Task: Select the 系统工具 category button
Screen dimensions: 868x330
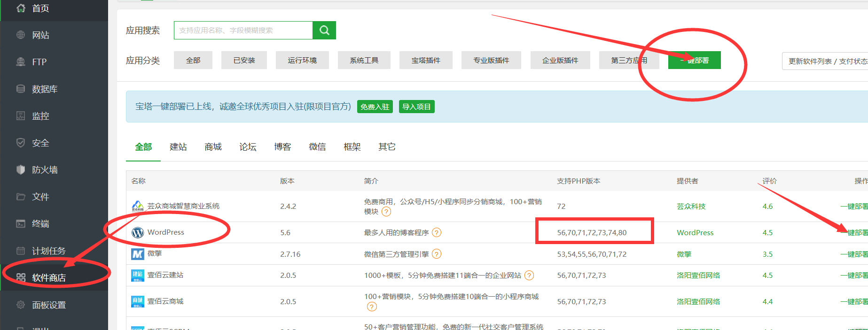Action: (364, 60)
